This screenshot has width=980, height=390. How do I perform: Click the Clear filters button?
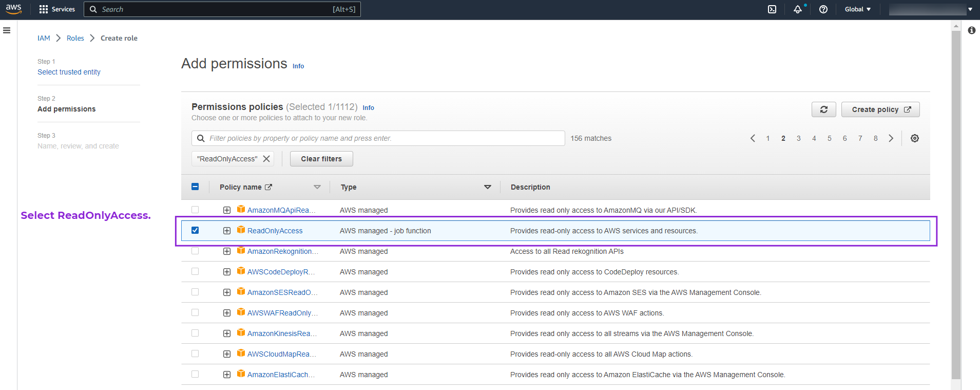321,159
